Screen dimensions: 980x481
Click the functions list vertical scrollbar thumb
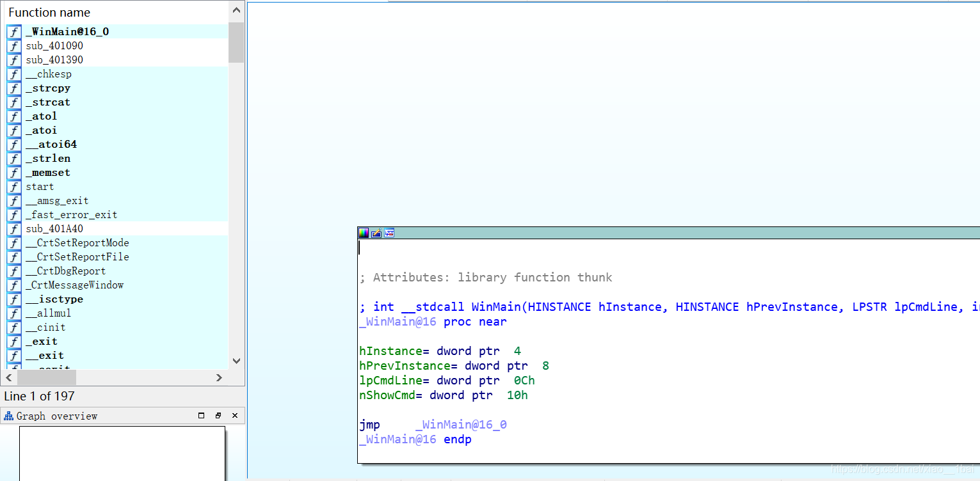236,42
